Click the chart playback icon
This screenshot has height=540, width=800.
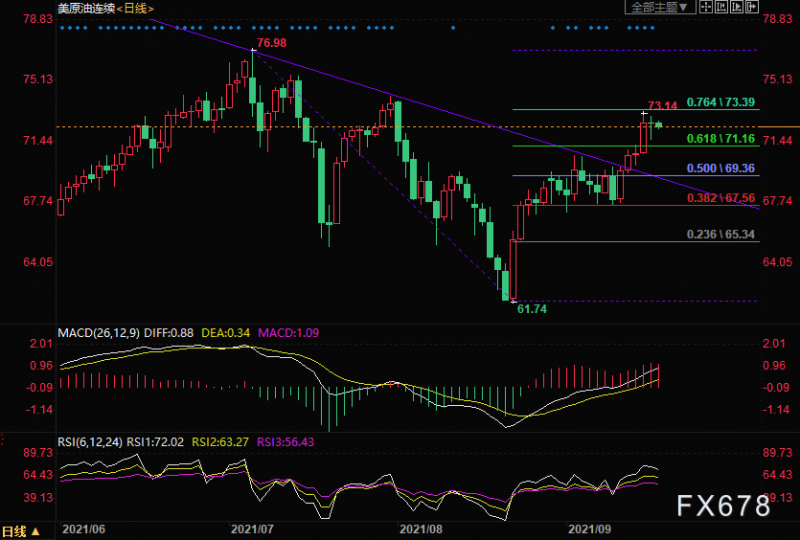tap(737, 7)
